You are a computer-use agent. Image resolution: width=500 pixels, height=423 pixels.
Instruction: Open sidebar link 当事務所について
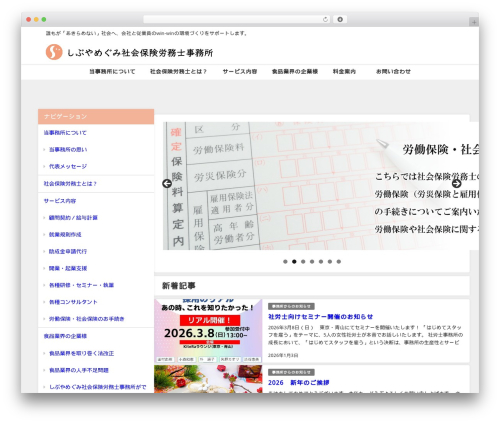(65, 133)
